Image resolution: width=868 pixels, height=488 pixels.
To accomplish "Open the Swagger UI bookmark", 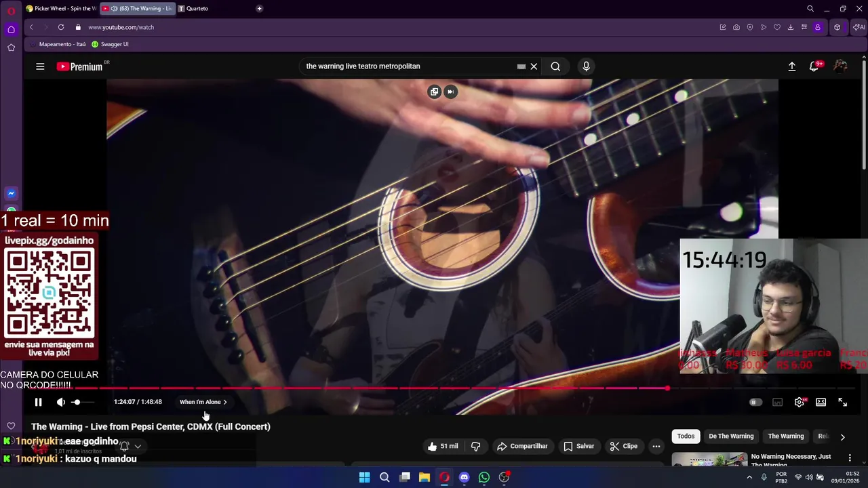I will pyautogui.click(x=110, y=44).
